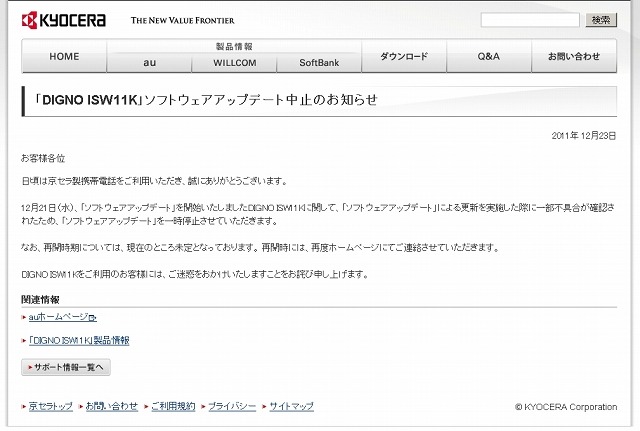Open the サイトマップ footer link
The width and height of the screenshot is (640, 431).
[x=291, y=407]
